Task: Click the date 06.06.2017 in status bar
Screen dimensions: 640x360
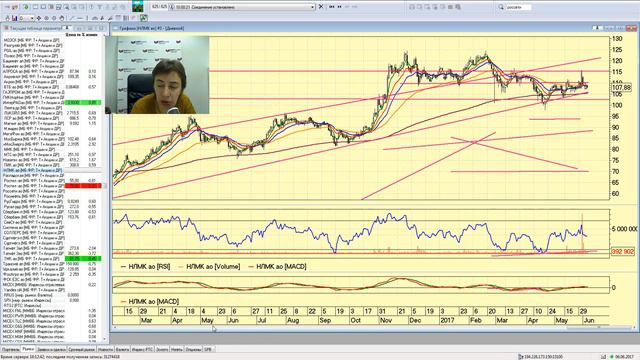Action: coord(624,357)
